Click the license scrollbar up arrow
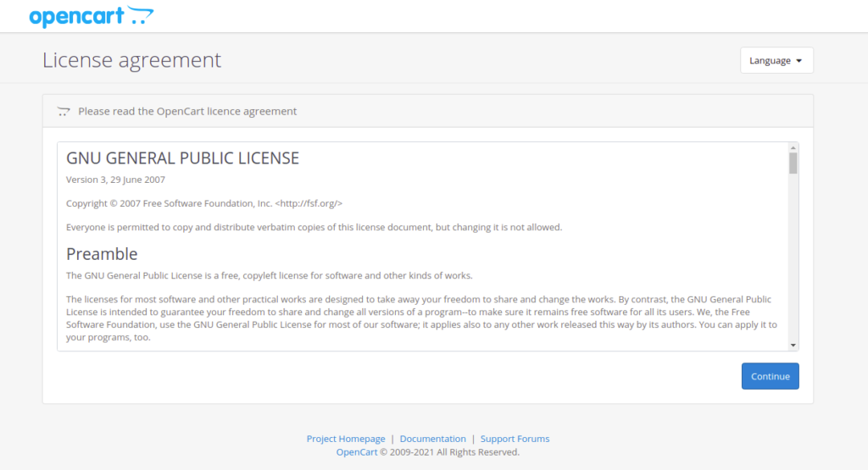The width and height of the screenshot is (868, 470). 793,147
